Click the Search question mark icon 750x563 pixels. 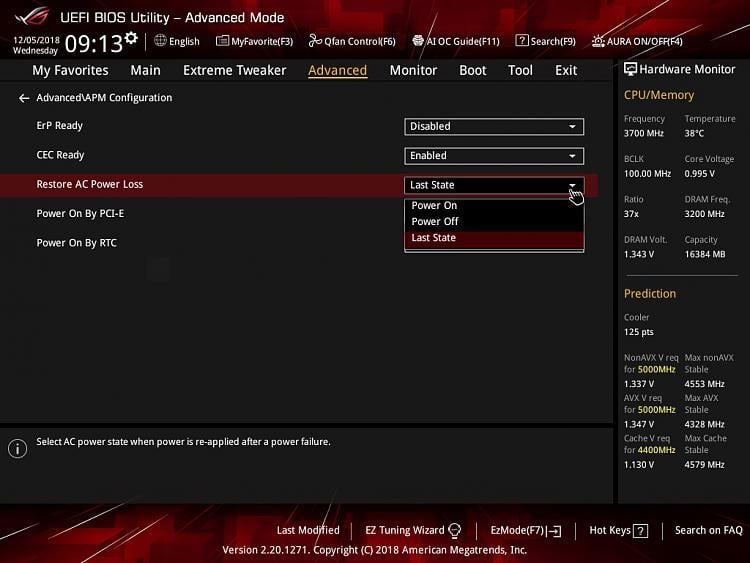point(521,41)
